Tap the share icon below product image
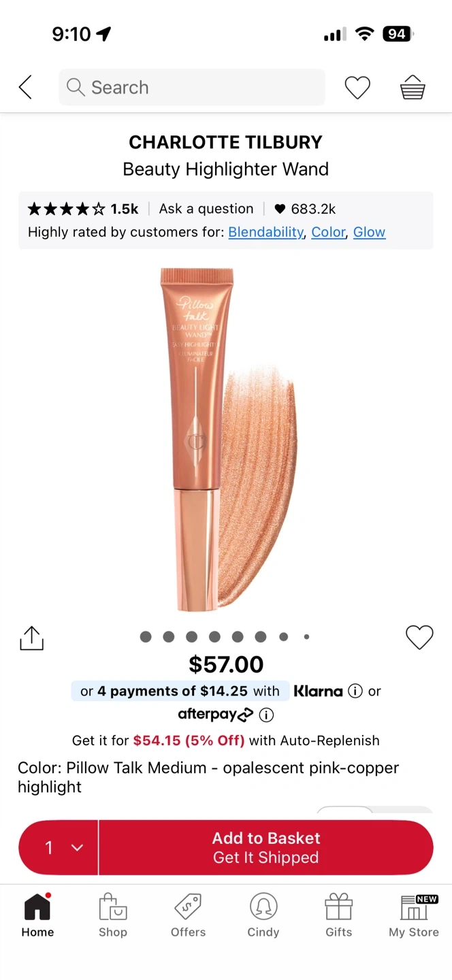 [31, 638]
